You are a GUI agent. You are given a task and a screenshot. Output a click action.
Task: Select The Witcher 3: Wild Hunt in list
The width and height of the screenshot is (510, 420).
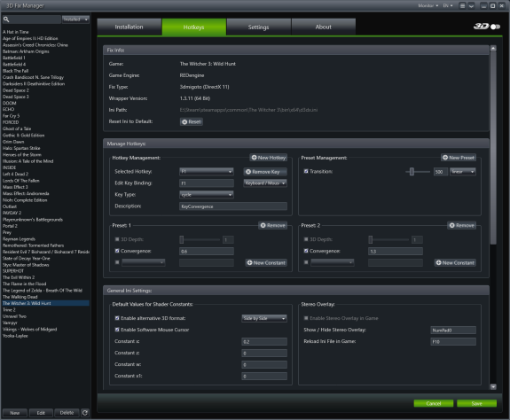[x=45, y=303]
